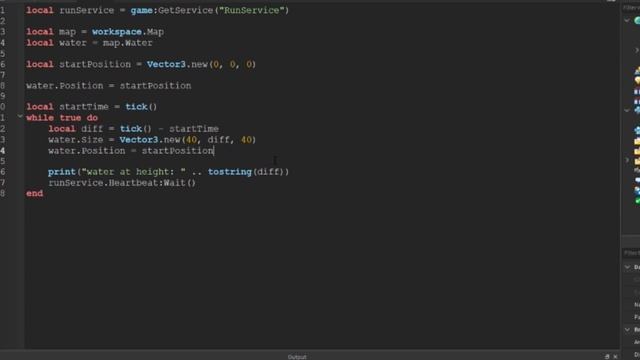Click 'runService.Heartbeat:Wait()' line
Image resolution: width=640 pixels, height=360 pixels.
point(122,183)
